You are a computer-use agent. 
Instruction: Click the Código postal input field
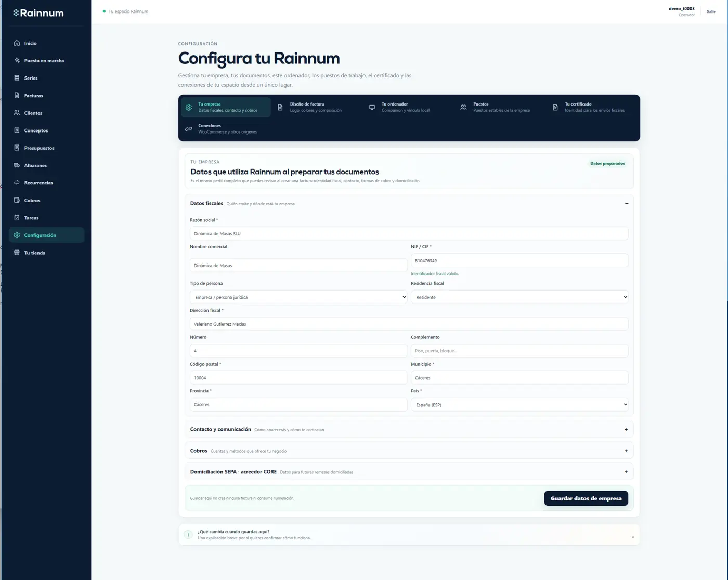pyautogui.click(x=298, y=378)
